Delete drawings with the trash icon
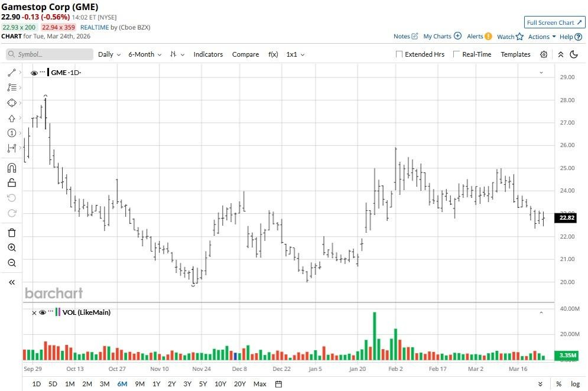 tap(12, 233)
